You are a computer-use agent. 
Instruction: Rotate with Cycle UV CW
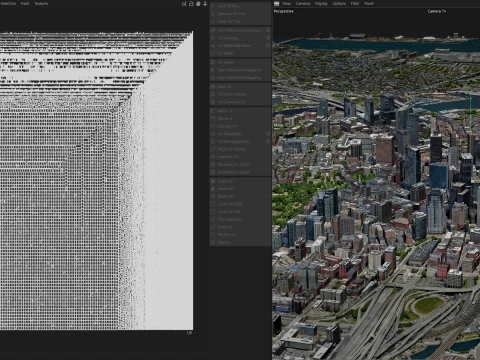click(240, 212)
